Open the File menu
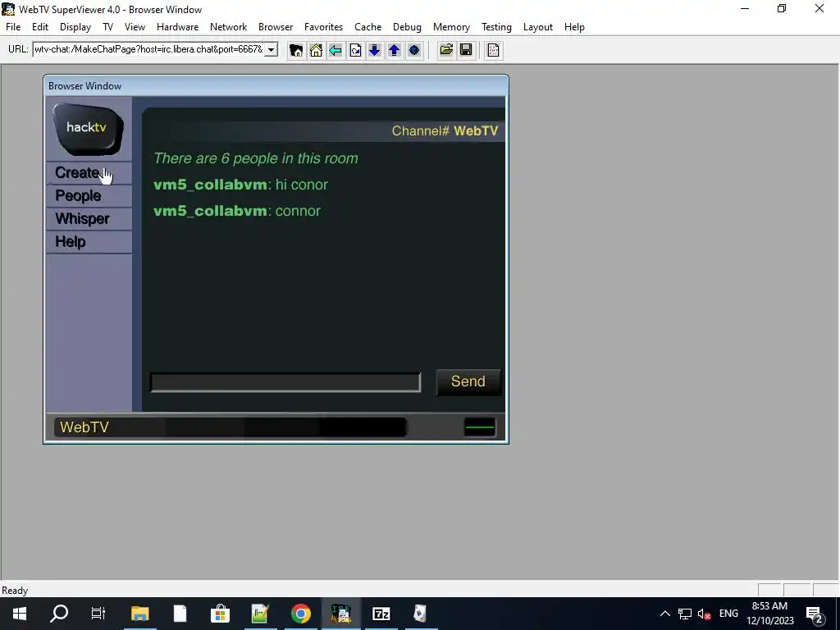840x630 pixels. [x=13, y=27]
